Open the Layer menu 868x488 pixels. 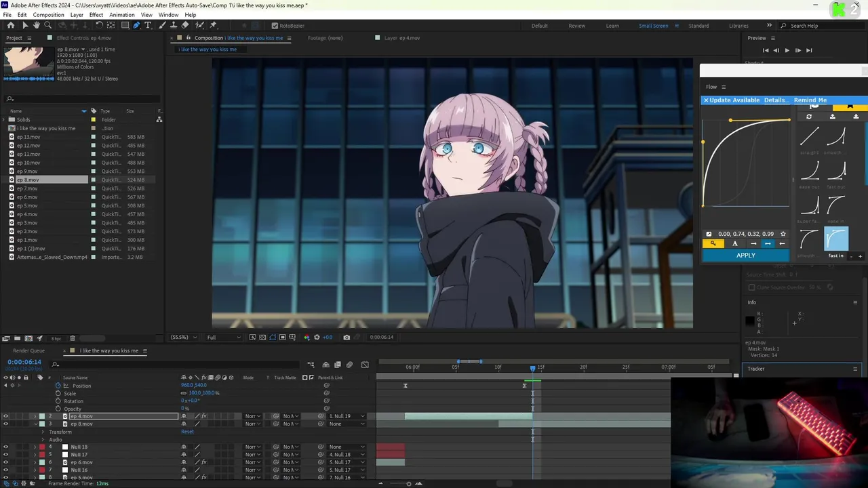[x=77, y=15]
